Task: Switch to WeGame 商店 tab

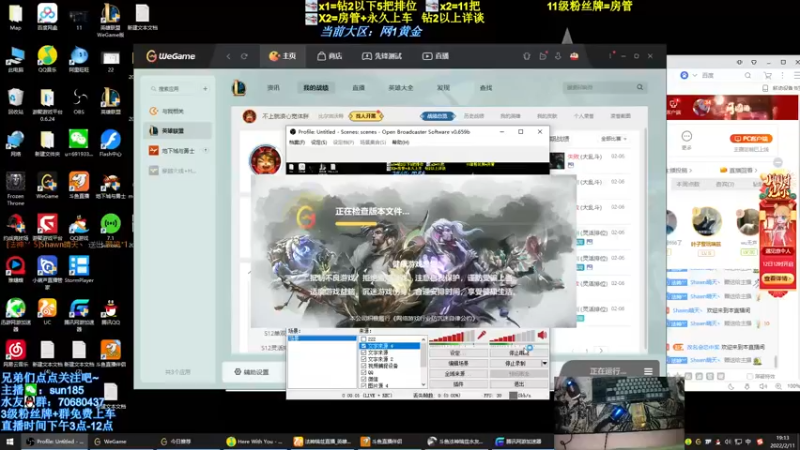Action: pos(330,56)
